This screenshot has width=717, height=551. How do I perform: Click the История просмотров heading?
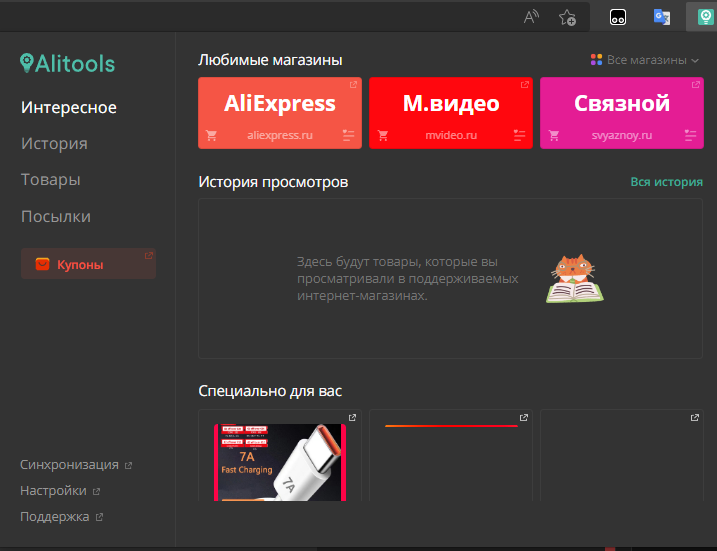(x=273, y=182)
